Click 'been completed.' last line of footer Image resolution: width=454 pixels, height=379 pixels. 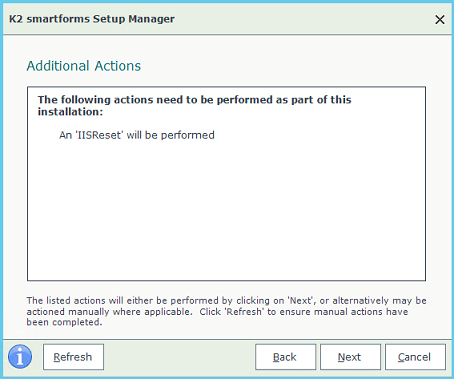click(x=64, y=322)
